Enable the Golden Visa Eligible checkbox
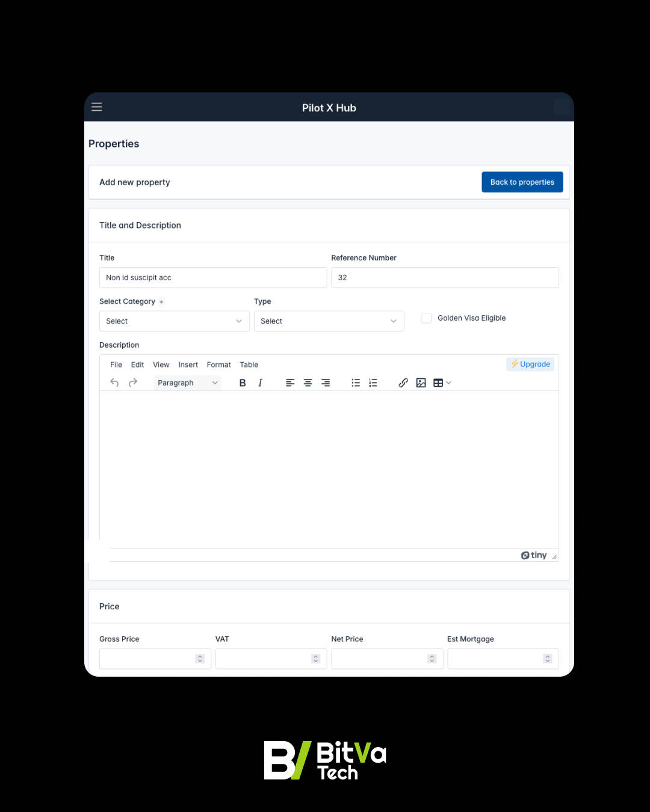The image size is (650, 812). click(x=426, y=318)
